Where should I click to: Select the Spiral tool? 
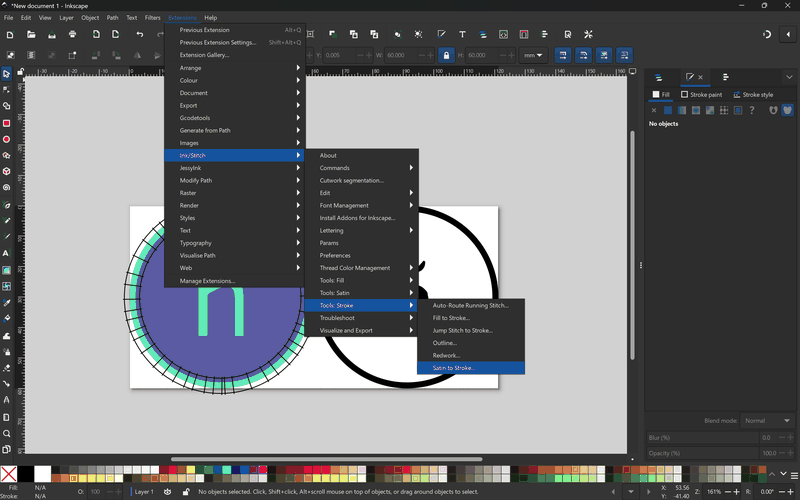coord(6,188)
